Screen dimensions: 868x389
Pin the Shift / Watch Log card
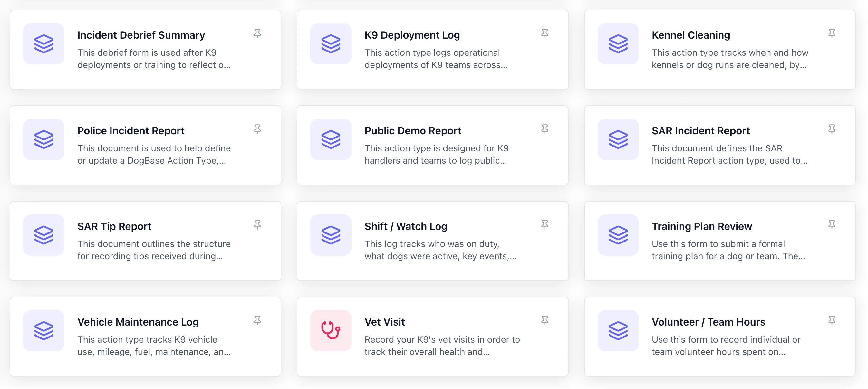tap(545, 225)
